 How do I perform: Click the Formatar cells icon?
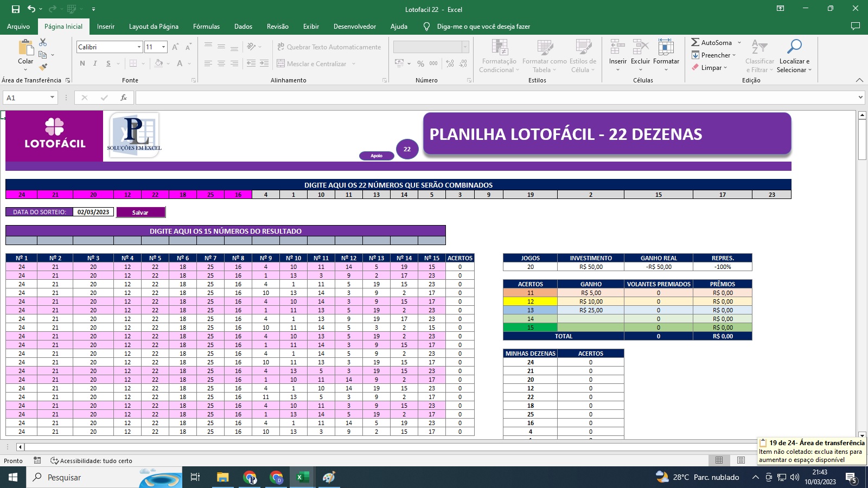666,47
